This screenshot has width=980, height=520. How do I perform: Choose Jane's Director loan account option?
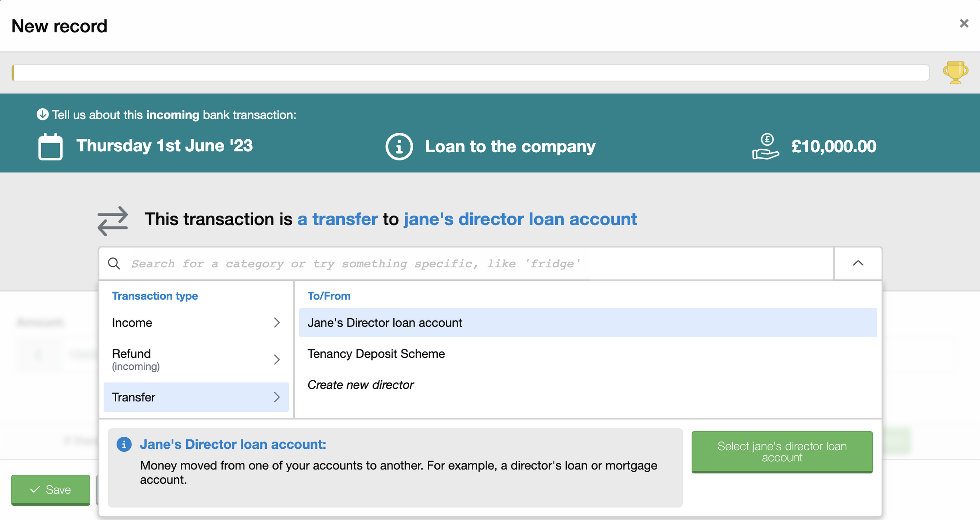click(588, 323)
